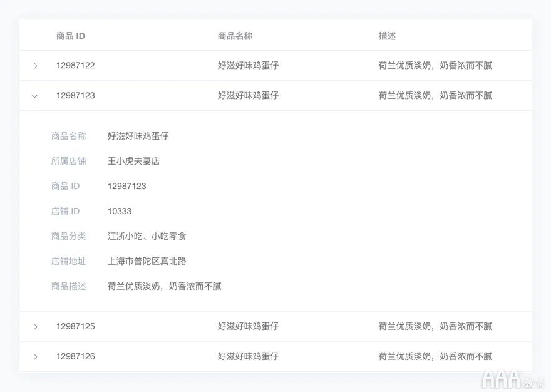Click the category value 江浙小吃、小吃零食
Screen dimensions: 551x392
[x=147, y=236]
